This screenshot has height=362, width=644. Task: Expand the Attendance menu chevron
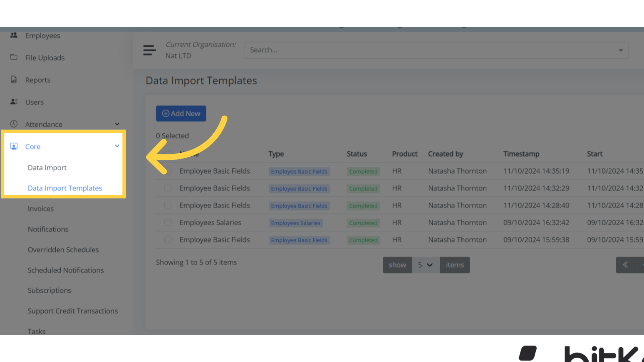[117, 124]
